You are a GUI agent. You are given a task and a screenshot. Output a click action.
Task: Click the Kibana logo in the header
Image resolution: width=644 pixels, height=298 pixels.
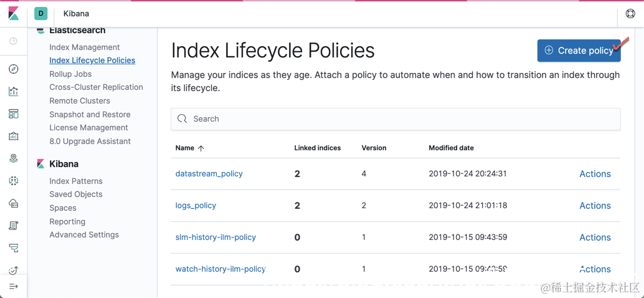[14, 14]
